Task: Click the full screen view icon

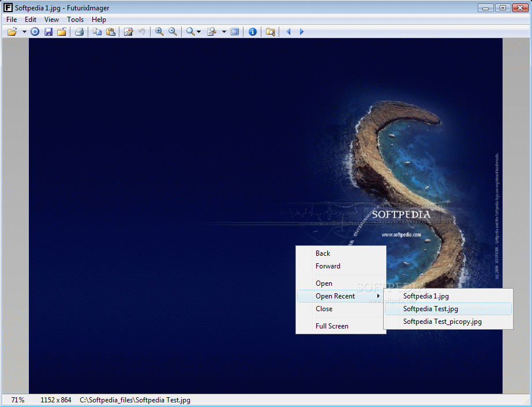Action: click(234, 32)
